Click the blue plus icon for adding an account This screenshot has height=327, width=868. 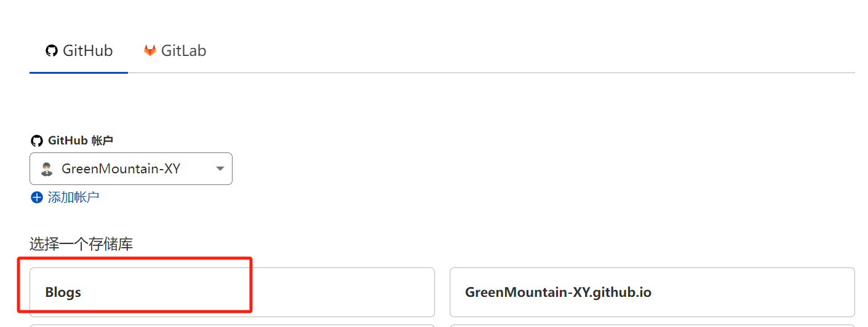[x=37, y=197]
